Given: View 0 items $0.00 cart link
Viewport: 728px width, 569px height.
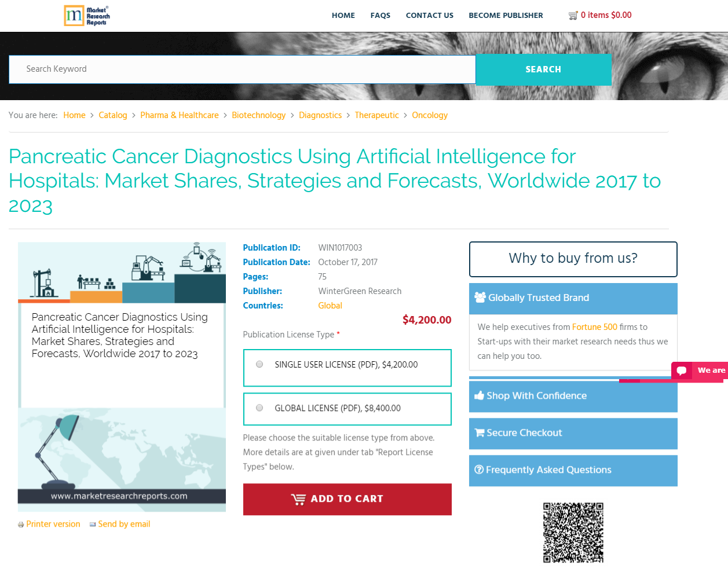Looking at the screenshot, I should (606, 16).
